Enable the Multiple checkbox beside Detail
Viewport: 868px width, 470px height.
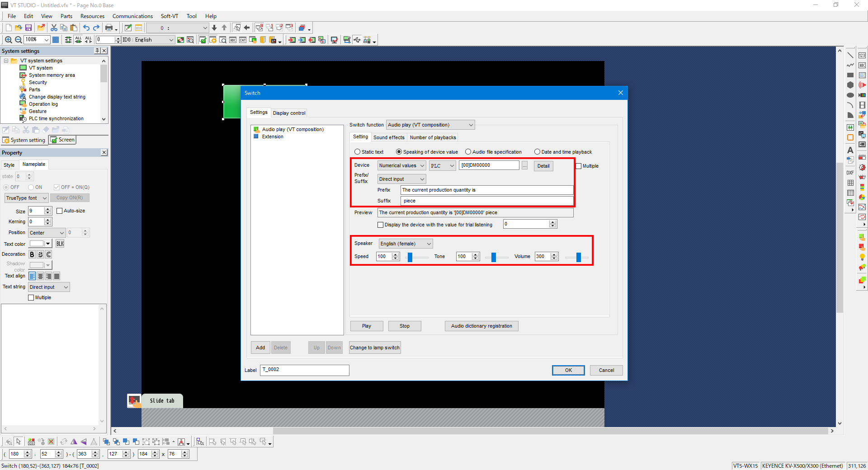click(x=579, y=166)
